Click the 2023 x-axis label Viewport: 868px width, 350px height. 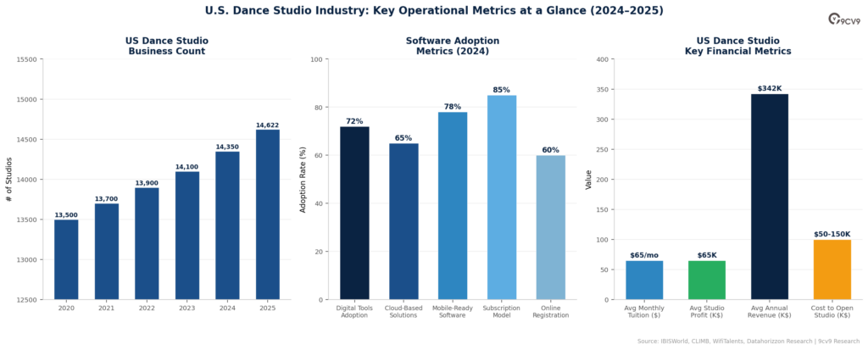click(187, 308)
